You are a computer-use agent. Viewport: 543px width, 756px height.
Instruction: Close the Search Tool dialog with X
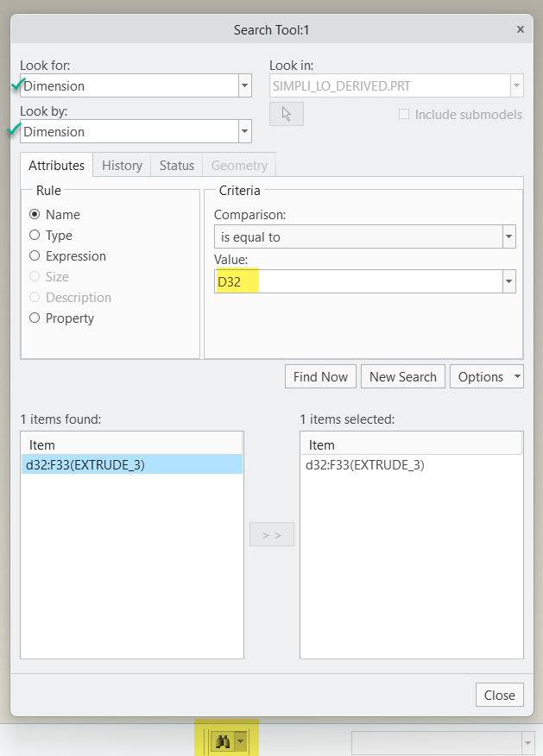520,29
